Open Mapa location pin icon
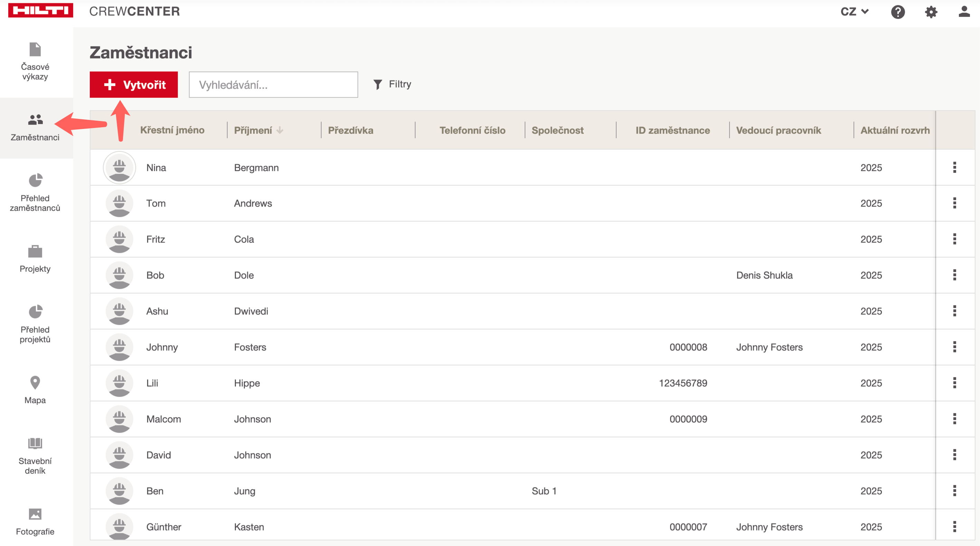Image resolution: width=980 pixels, height=546 pixels. (x=35, y=382)
